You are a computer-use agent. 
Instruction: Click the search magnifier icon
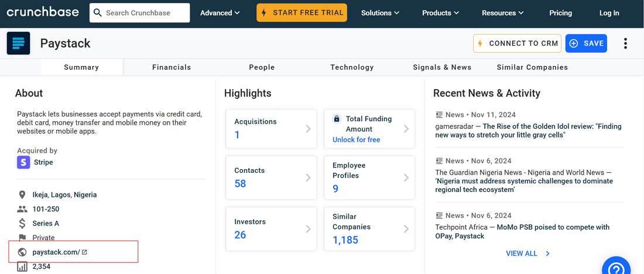tap(97, 13)
